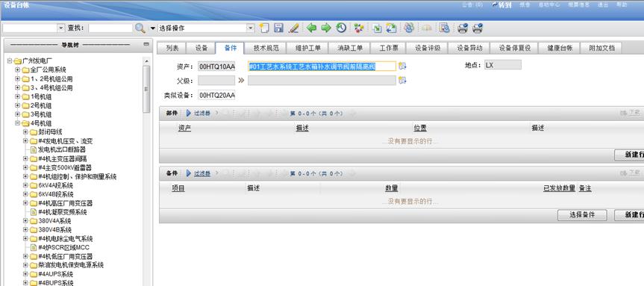The image size is (644, 286).
Task: Switch to the 设备 tab
Action: pyautogui.click(x=201, y=48)
